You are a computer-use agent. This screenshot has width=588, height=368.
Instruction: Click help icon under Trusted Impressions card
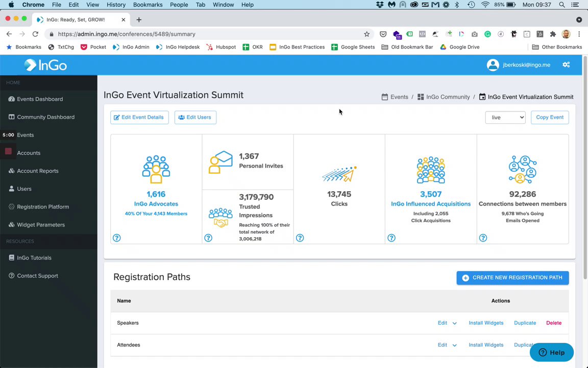(x=208, y=238)
